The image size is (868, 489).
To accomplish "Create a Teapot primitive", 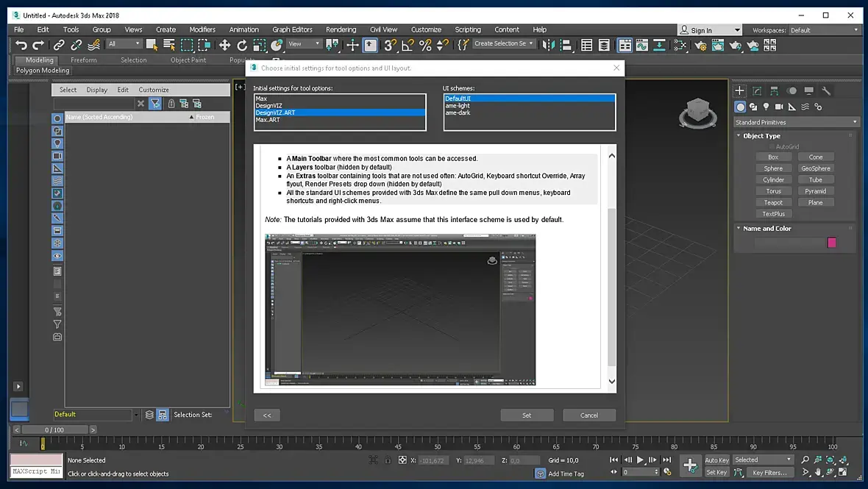I will click(x=773, y=202).
